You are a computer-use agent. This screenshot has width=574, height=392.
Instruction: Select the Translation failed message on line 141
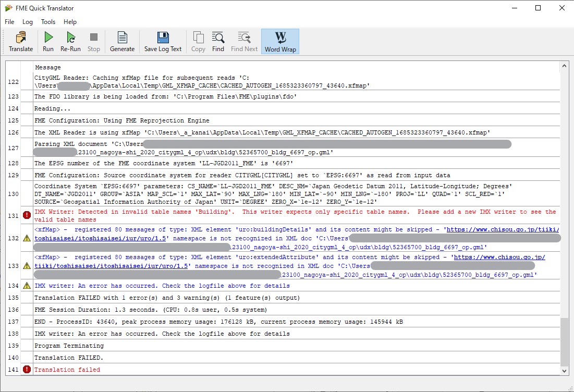[x=66, y=369]
